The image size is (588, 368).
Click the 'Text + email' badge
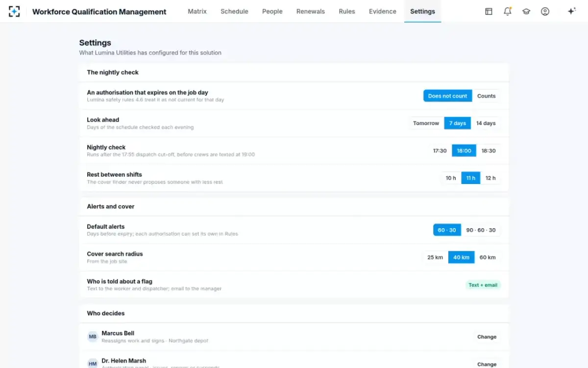tap(483, 285)
